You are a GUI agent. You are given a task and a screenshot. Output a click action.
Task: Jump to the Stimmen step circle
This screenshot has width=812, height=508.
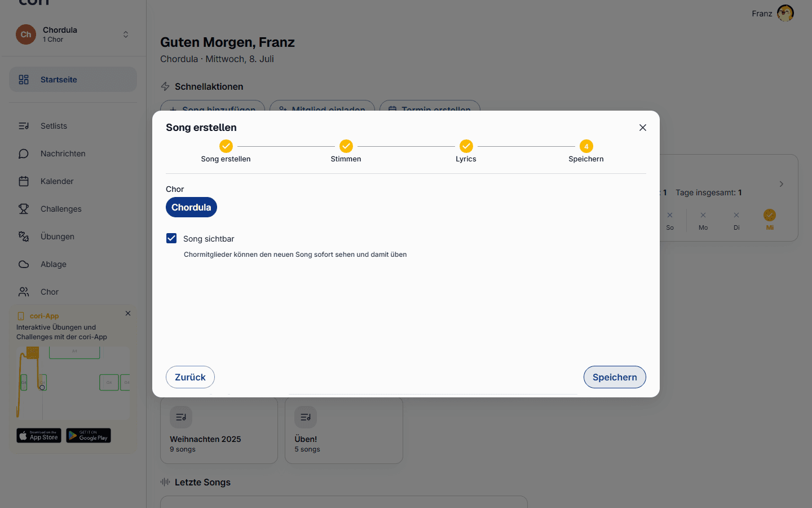[x=346, y=146]
